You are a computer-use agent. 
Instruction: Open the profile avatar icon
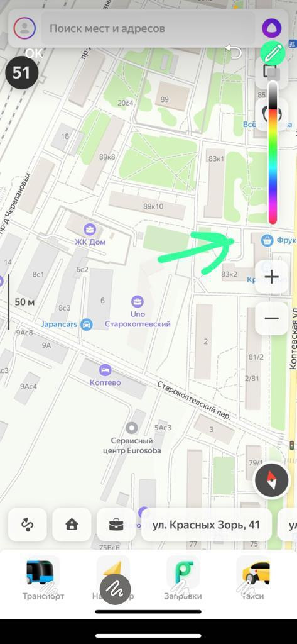[24, 28]
